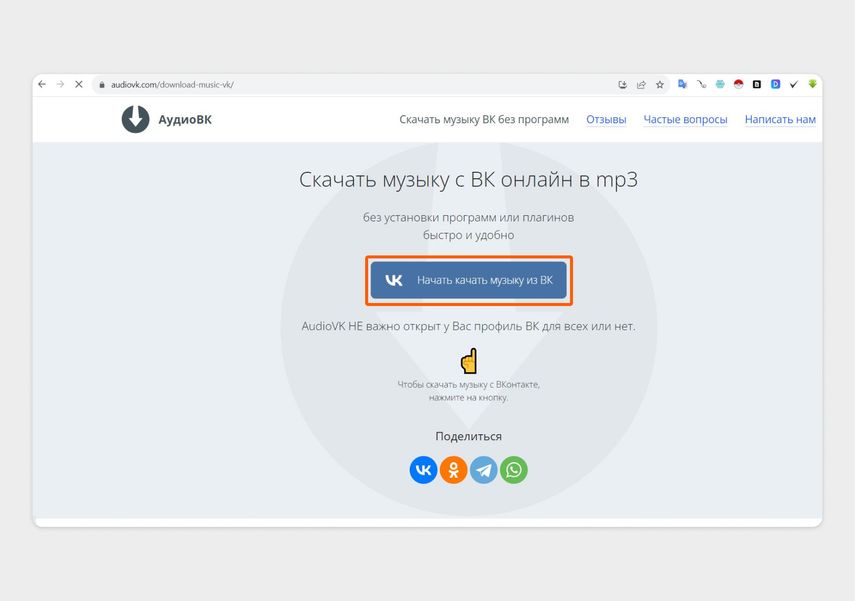Click the 'быстро и удобно' text

pyautogui.click(x=468, y=235)
